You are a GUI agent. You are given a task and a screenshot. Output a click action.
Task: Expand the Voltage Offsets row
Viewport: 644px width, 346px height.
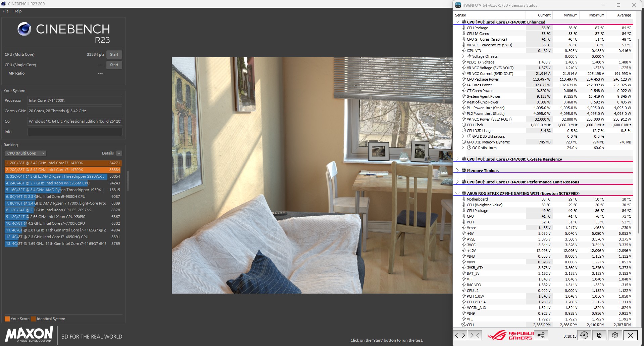[463, 56]
